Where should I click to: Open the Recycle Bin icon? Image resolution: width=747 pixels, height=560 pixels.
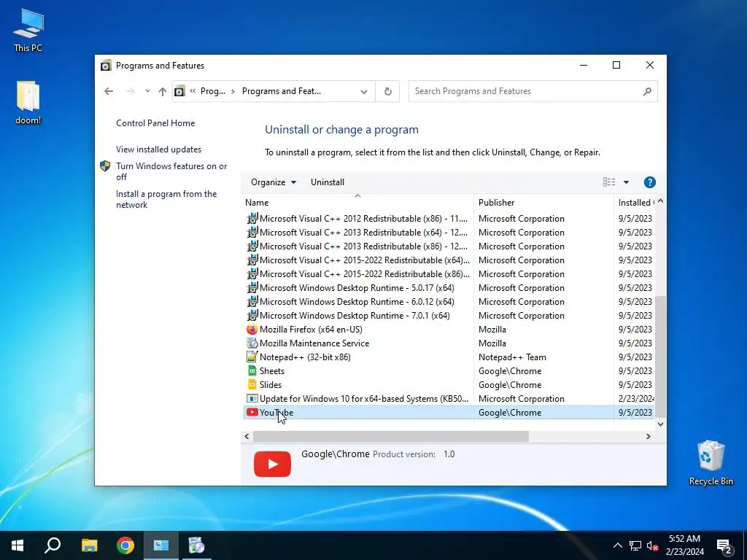pos(711,462)
